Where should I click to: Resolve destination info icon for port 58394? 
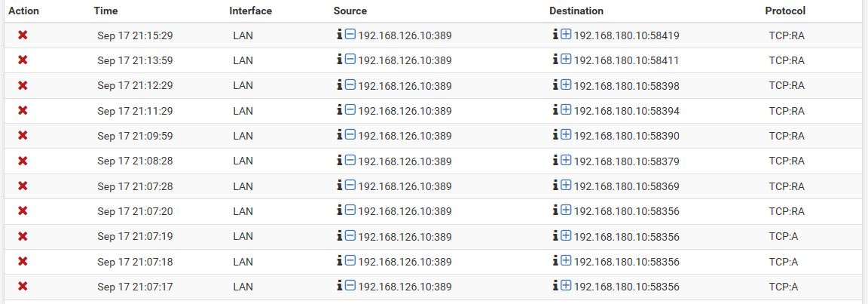[x=556, y=109]
